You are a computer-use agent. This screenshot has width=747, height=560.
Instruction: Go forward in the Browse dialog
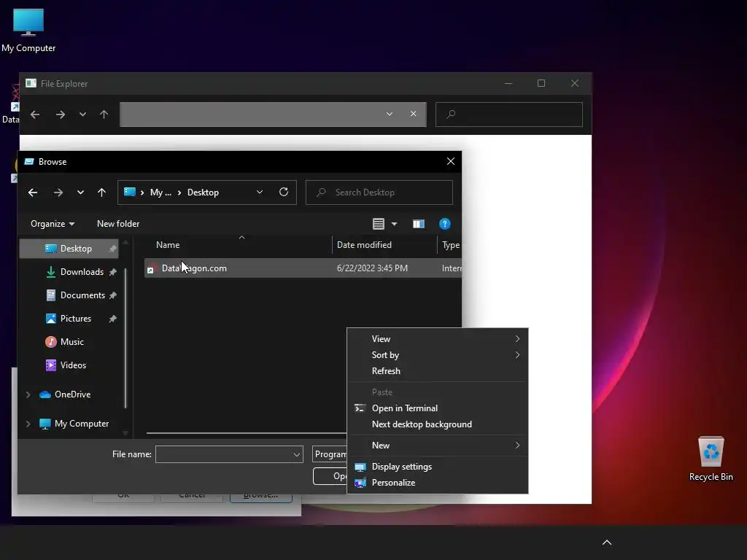point(58,192)
